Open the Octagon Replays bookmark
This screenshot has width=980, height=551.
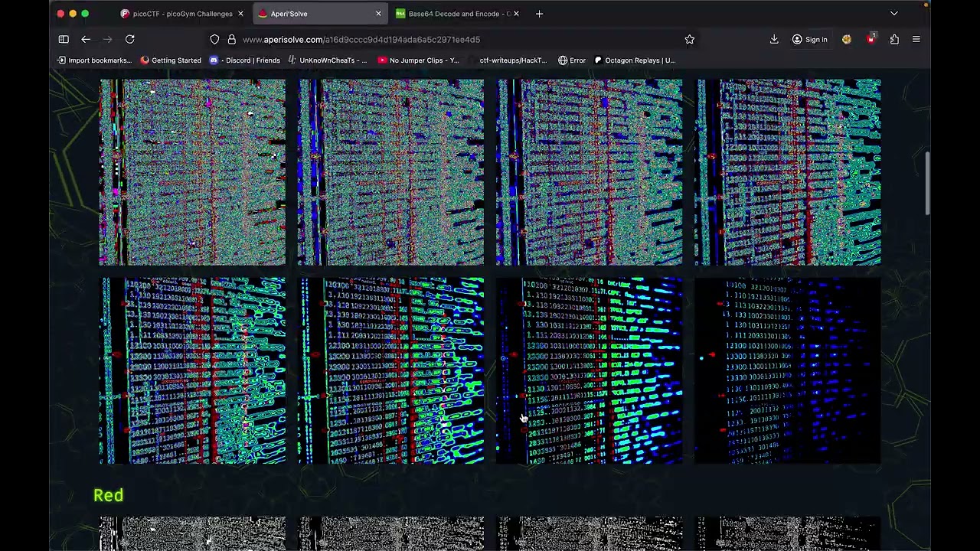[635, 60]
